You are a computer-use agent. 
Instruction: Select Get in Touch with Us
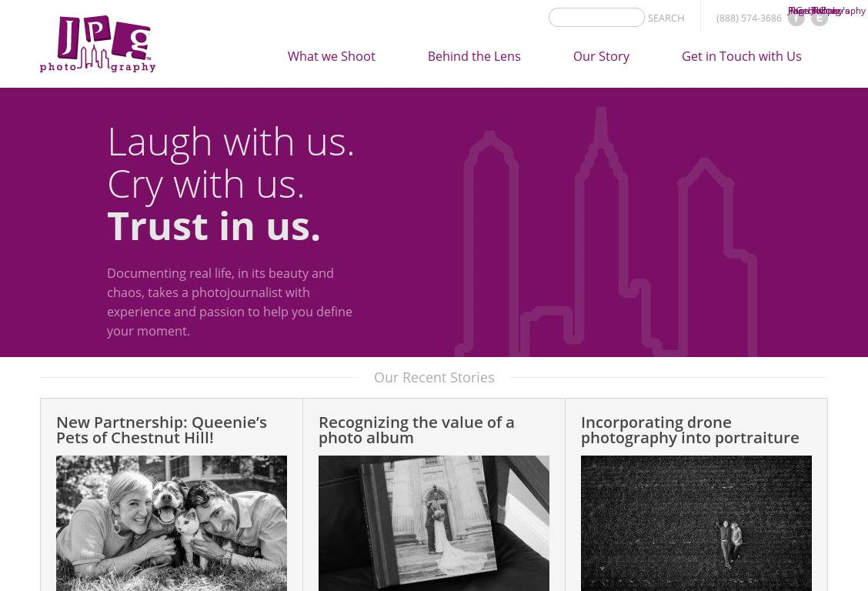click(741, 56)
